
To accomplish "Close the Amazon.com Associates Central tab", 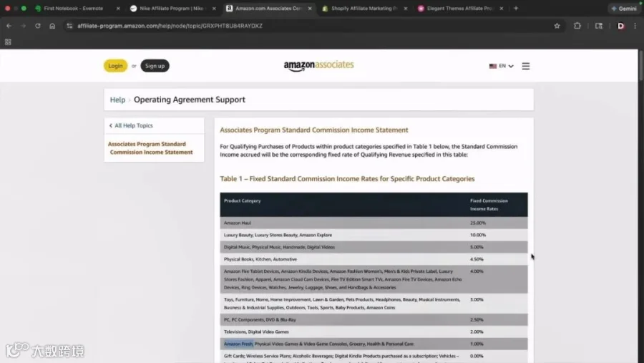I will click(x=310, y=8).
